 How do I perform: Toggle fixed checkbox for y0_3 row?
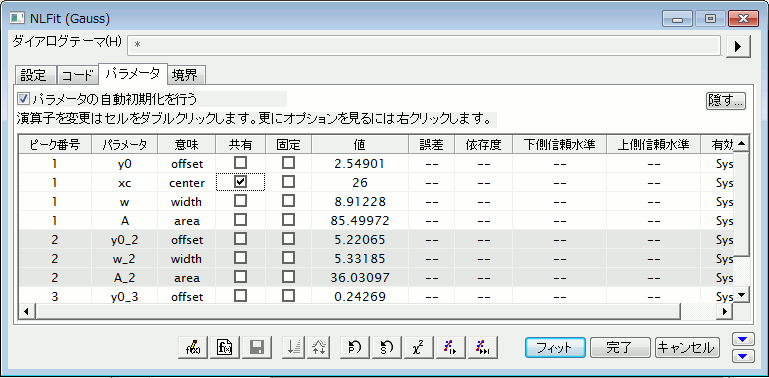coord(288,296)
